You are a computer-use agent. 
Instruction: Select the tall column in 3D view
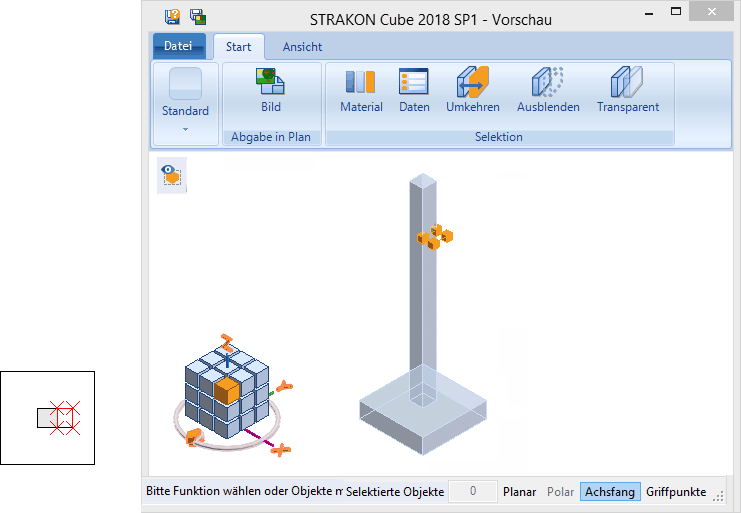422,302
